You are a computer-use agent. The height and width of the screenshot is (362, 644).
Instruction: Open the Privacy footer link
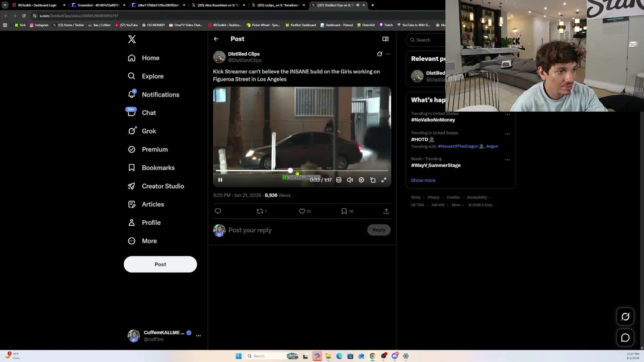coord(434,198)
